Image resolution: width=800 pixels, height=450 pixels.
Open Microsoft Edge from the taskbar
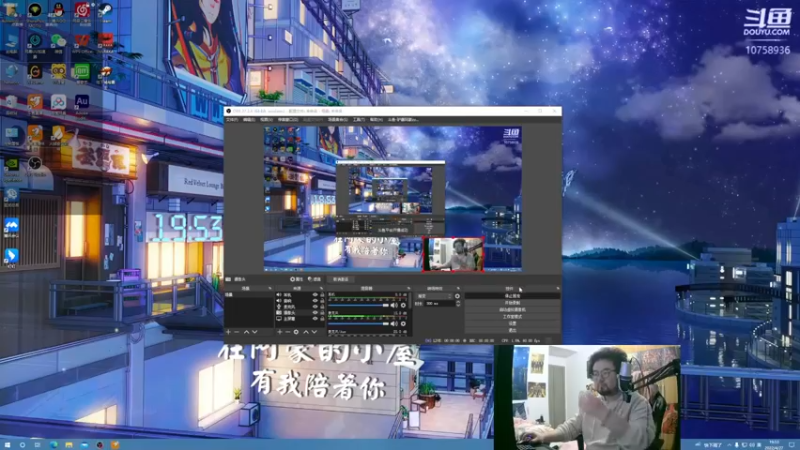[54, 445]
